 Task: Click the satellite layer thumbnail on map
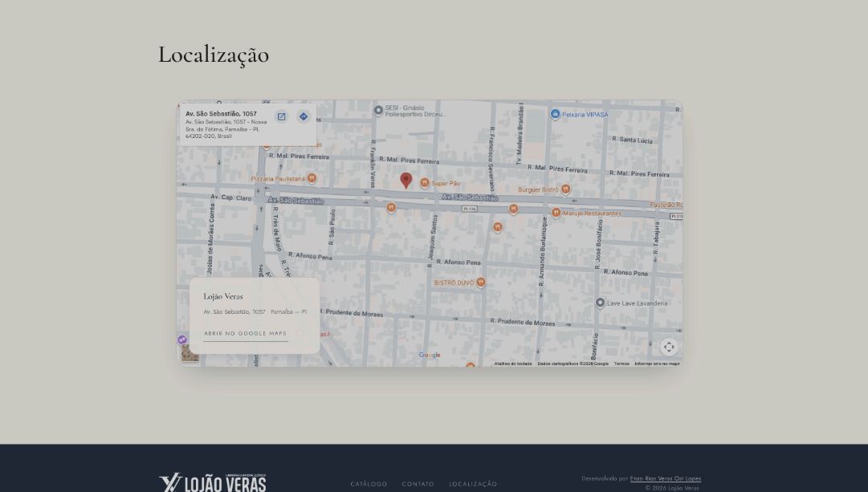tap(189, 353)
